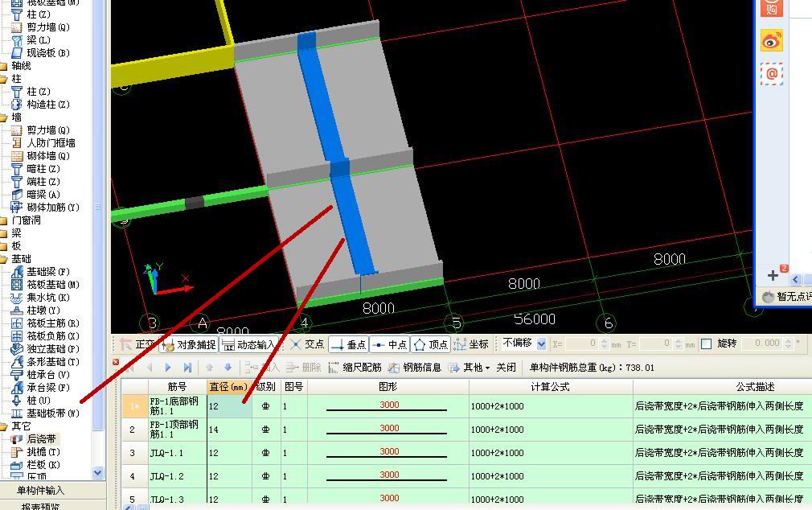Select the 条形基础 (T) icon
This screenshot has width=812, height=510.
click(x=17, y=362)
